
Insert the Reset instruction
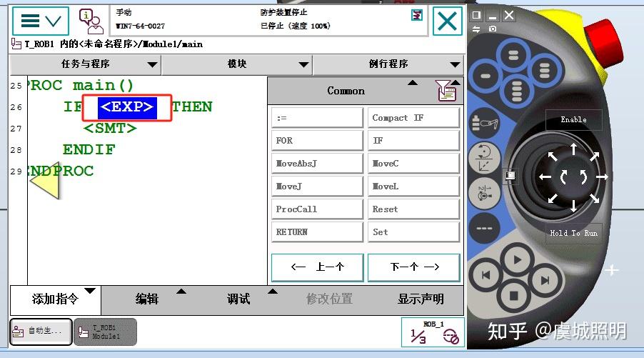413,209
